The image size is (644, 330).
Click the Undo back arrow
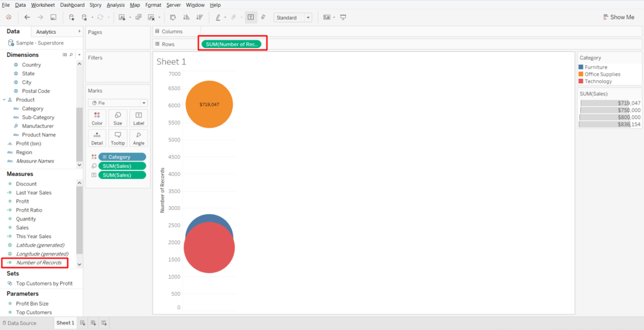pos(28,18)
